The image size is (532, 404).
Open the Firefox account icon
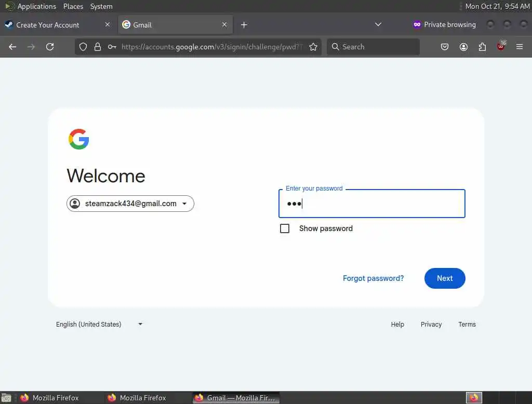pyautogui.click(x=463, y=47)
